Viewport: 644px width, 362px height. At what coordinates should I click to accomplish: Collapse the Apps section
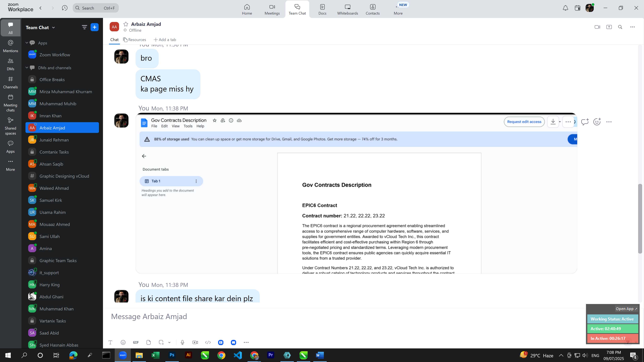coord(27,43)
